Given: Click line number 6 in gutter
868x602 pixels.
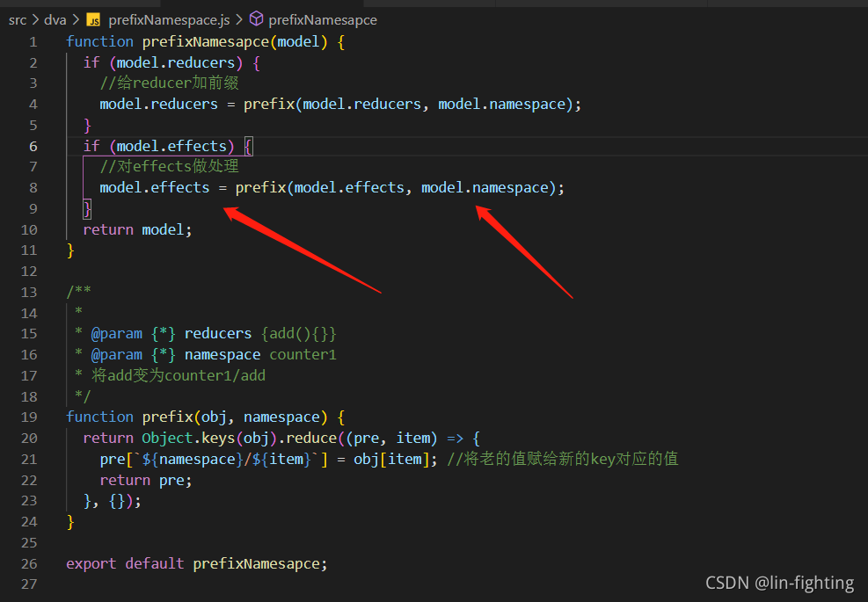Looking at the screenshot, I should 33,146.
